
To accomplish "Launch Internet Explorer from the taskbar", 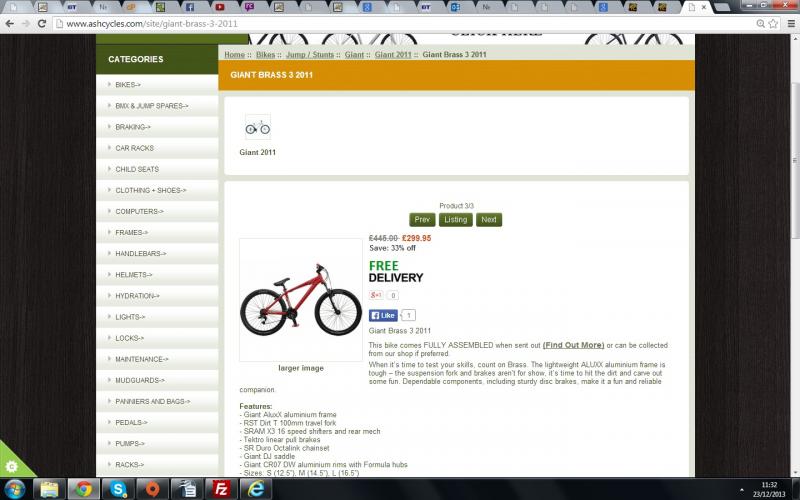I will [255, 489].
